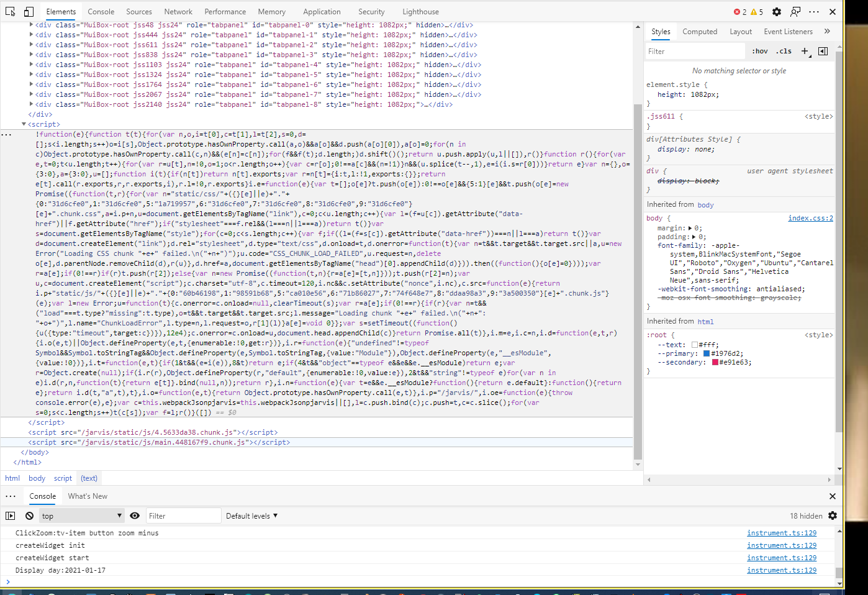Open the Event Listeners tab
868x595 pixels.
(x=788, y=32)
